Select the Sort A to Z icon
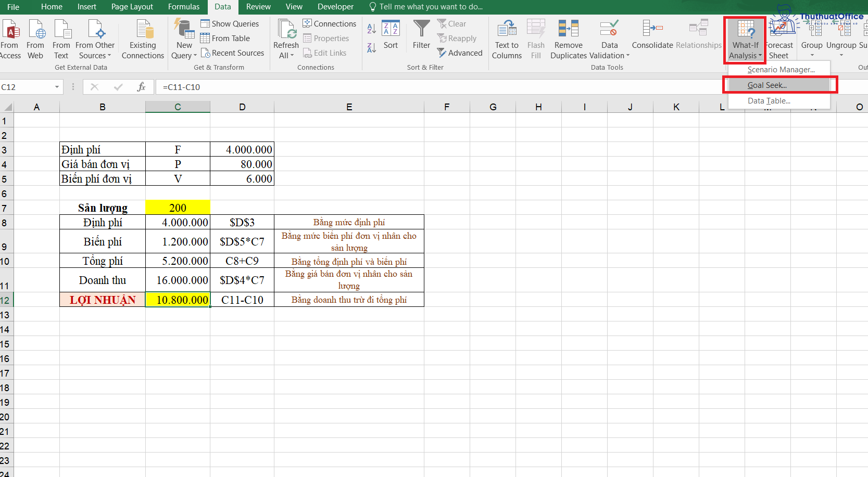This screenshot has width=868, height=477. [371, 30]
